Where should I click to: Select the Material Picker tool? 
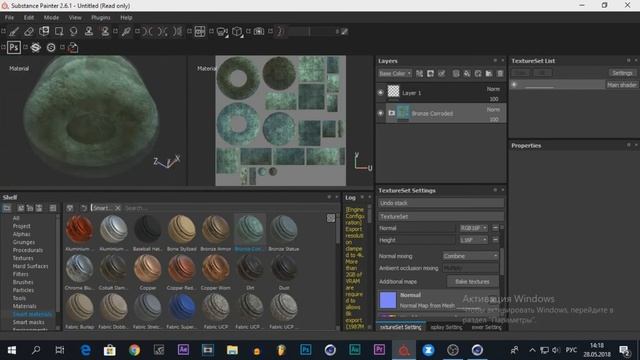click(x=126, y=31)
